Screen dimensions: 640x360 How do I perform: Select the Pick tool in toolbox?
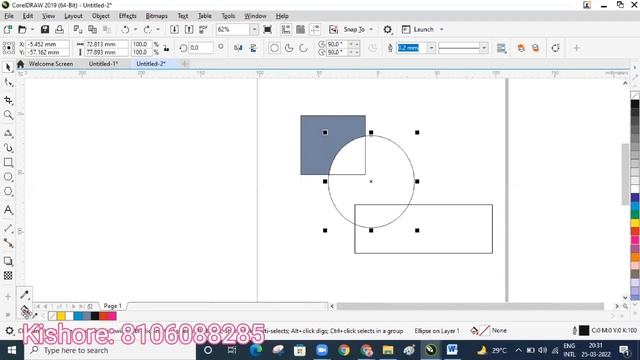[x=8, y=67]
